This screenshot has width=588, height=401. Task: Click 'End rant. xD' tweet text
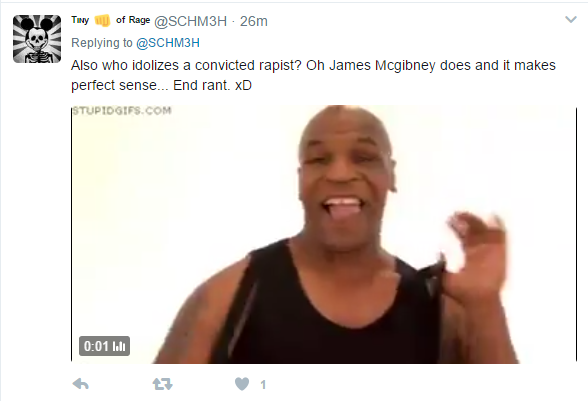point(212,86)
